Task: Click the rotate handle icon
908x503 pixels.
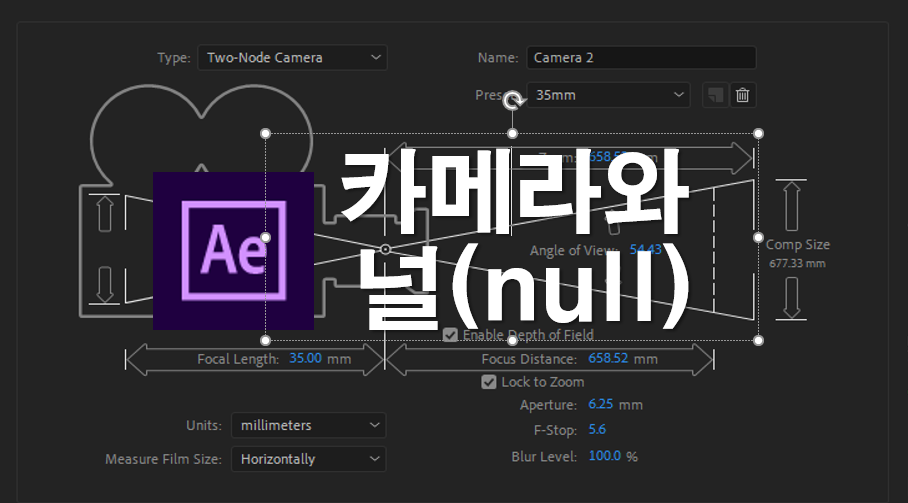Action: 512,101
